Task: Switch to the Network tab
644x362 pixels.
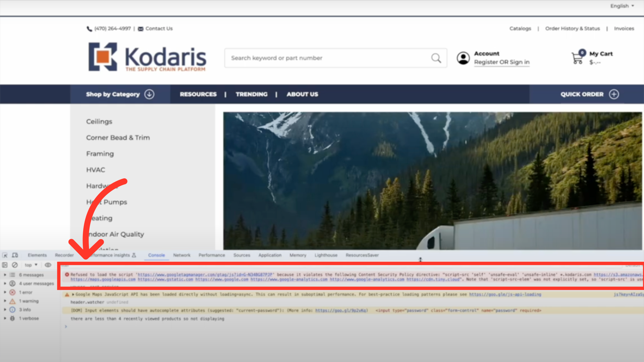Action: tap(181, 255)
